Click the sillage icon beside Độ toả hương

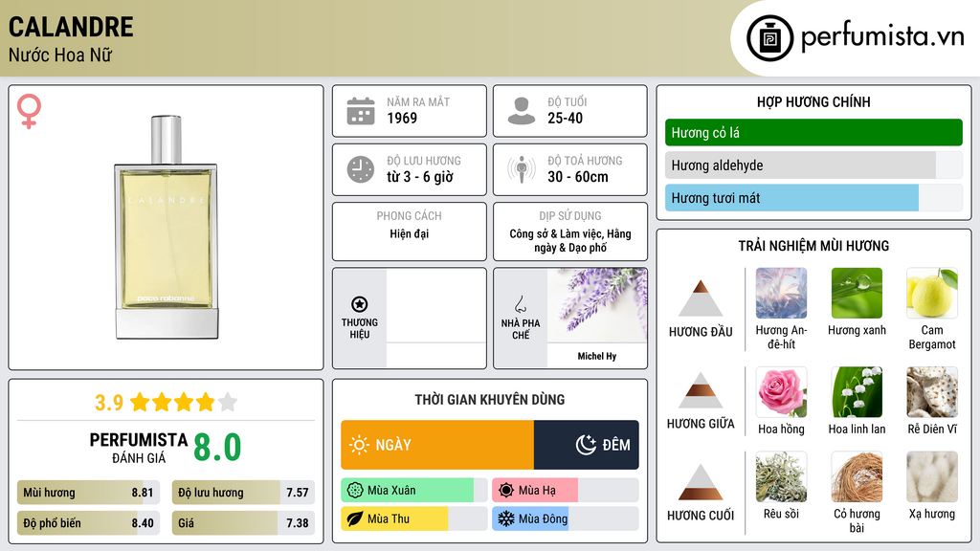pos(522,169)
